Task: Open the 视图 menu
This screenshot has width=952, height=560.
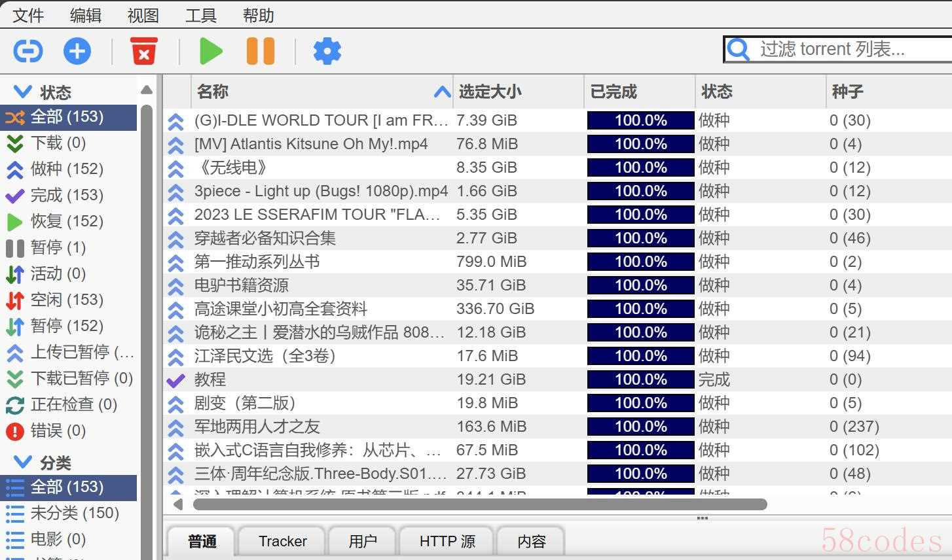Action: pos(143,15)
